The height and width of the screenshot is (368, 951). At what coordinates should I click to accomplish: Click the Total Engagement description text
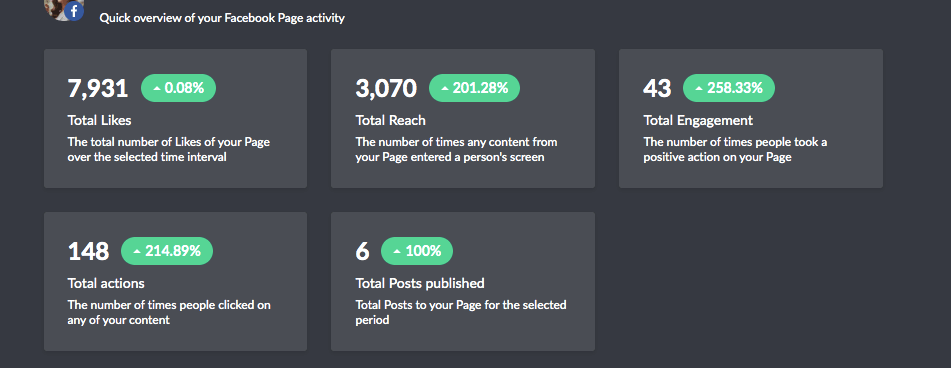tap(735, 150)
